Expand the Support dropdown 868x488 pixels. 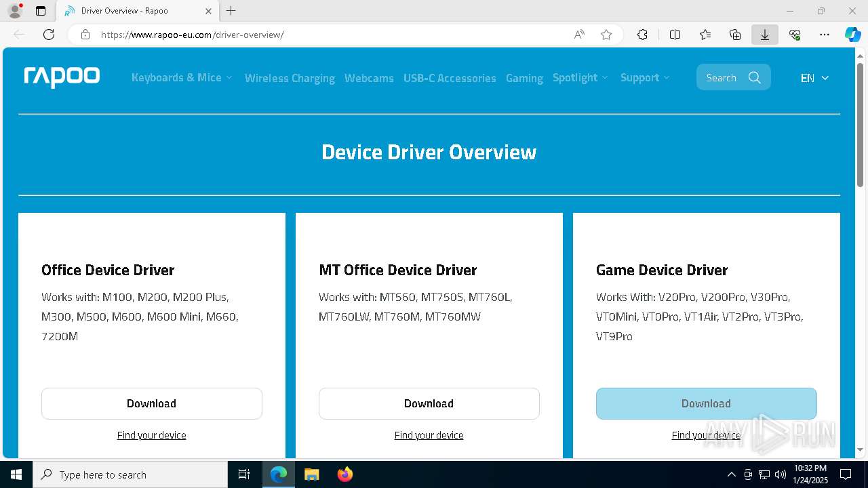(x=645, y=77)
